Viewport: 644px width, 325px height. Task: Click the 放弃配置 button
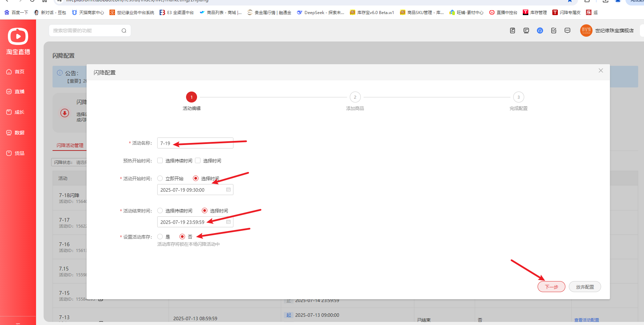click(x=585, y=287)
